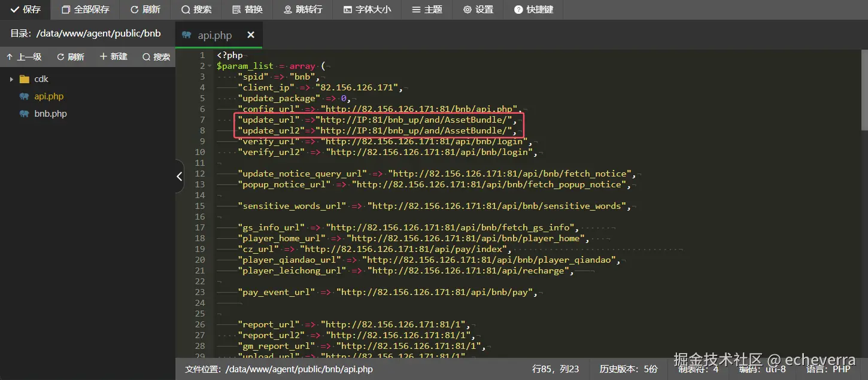Screen dimensions: 868x380
Task: Click the 快捷键 help icon
Action: (518, 10)
